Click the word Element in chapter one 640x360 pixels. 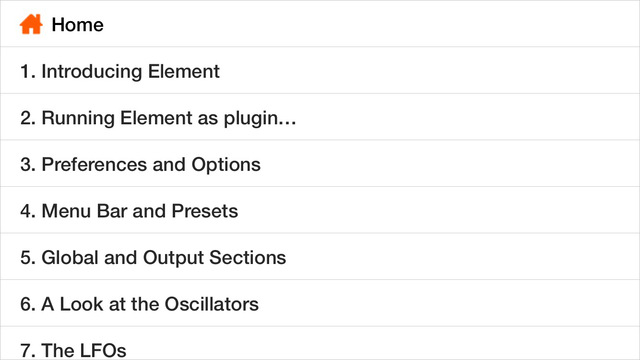point(184,71)
